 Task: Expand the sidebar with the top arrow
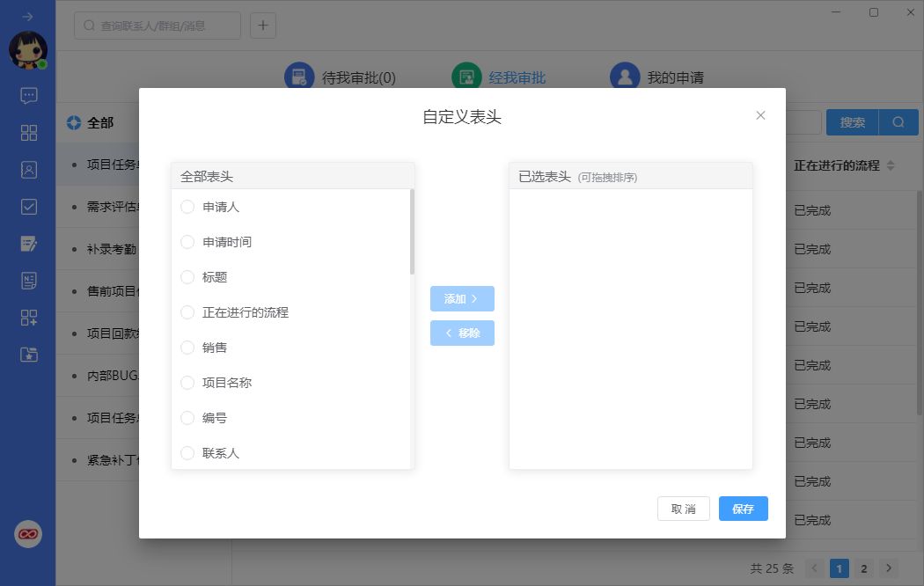coord(28,17)
